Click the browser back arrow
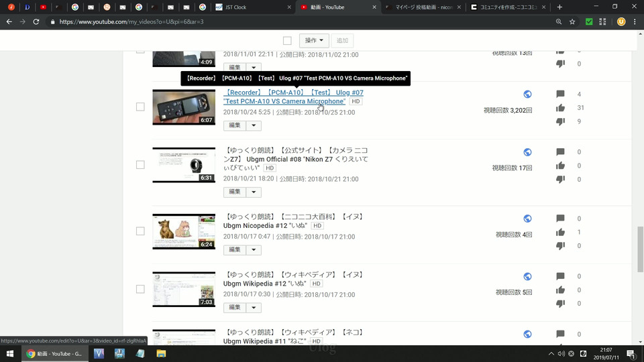Screen dimensions: 644x362 (x=9, y=21)
